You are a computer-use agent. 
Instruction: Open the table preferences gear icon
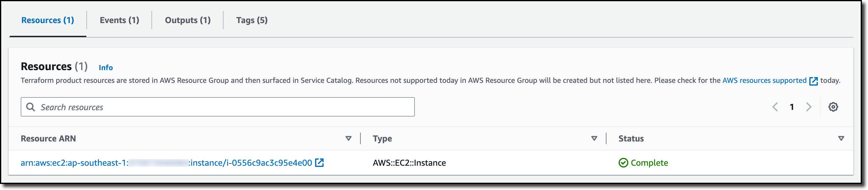(833, 107)
